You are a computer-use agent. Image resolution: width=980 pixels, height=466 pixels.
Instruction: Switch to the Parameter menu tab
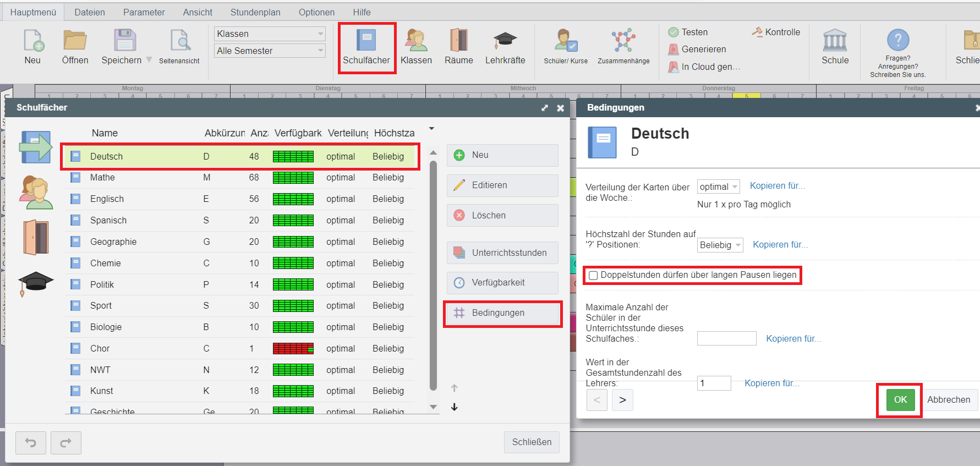144,12
